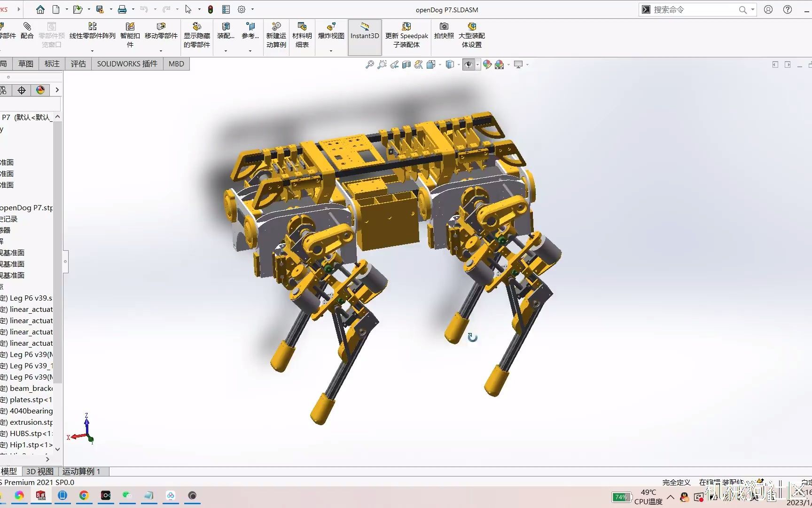Image resolution: width=812 pixels, height=508 pixels.
Task: Click Exploded View (爆炸视图)
Action: point(331,31)
